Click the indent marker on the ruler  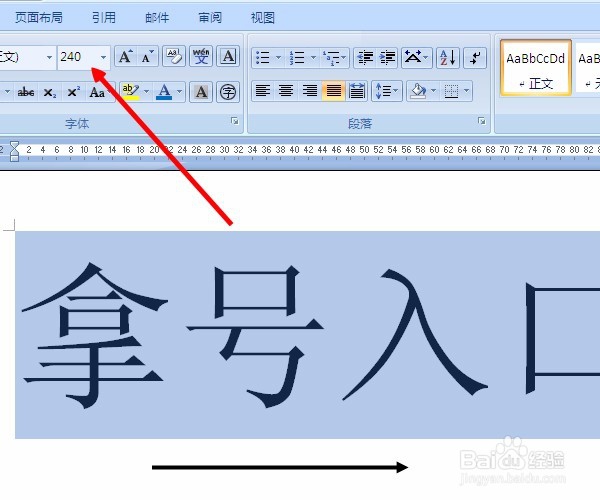pyautogui.click(x=15, y=151)
